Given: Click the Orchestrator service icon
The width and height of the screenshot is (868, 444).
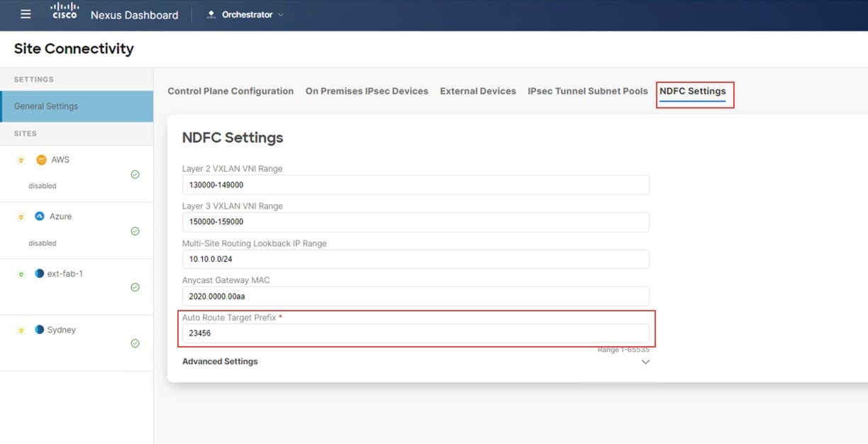Looking at the screenshot, I should (x=211, y=15).
